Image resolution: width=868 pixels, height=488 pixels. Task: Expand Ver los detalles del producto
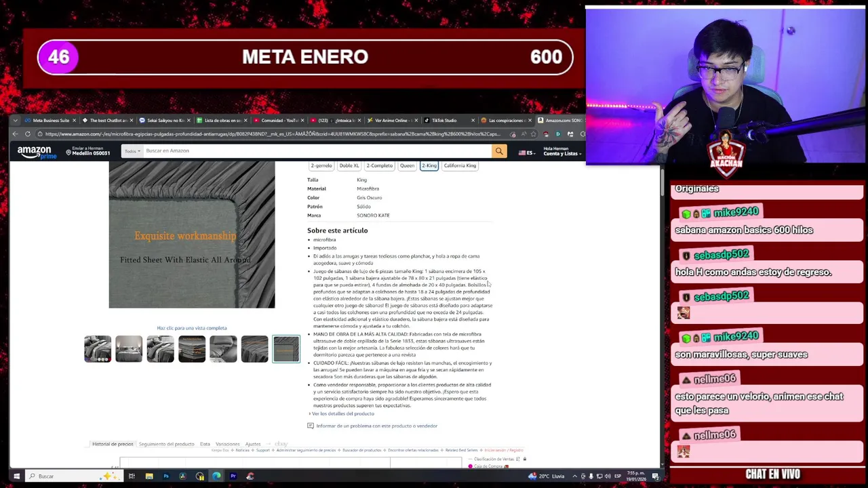pyautogui.click(x=341, y=414)
